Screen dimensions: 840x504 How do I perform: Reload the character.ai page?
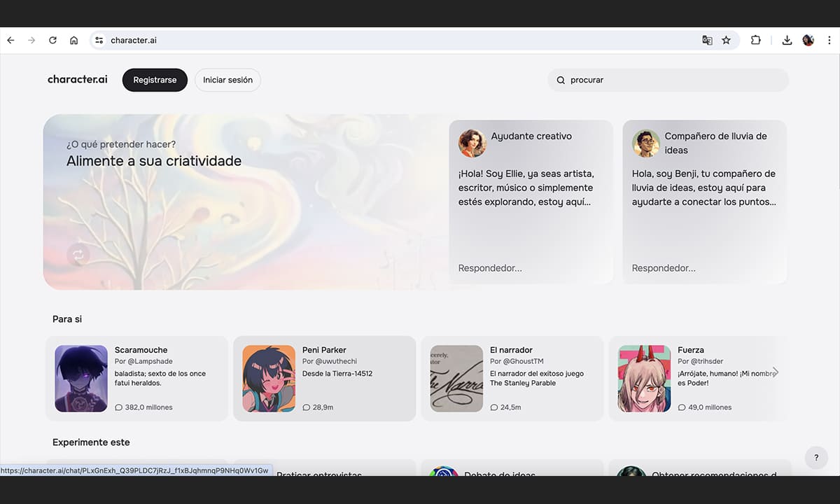pyautogui.click(x=52, y=41)
